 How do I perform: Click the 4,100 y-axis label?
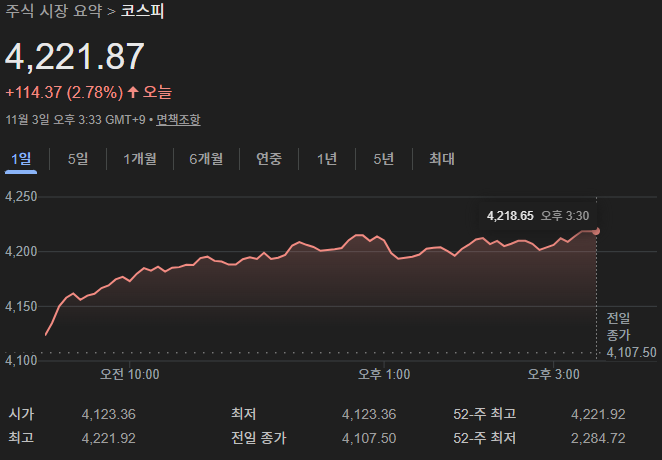tap(21, 361)
